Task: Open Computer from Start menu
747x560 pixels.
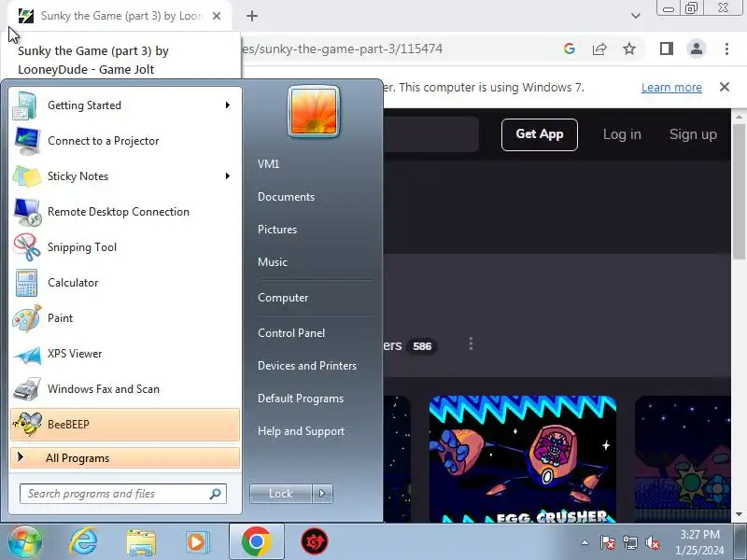Action: tap(283, 298)
